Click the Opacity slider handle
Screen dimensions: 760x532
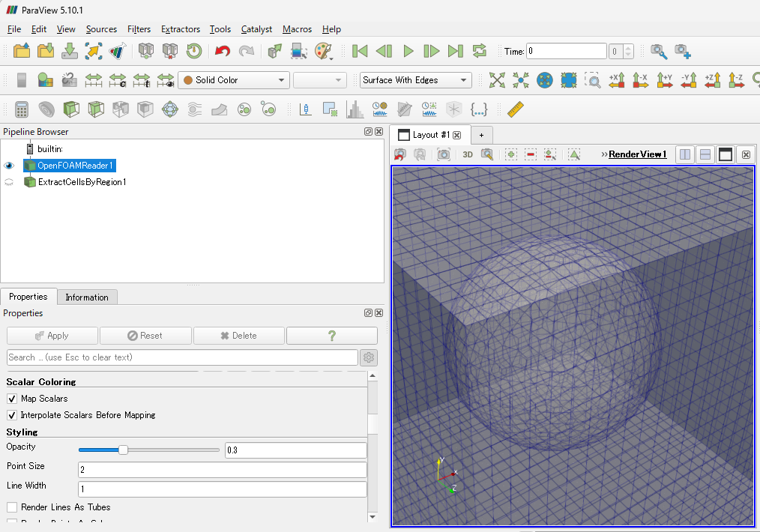pyautogui.click(x=124, y=450)
